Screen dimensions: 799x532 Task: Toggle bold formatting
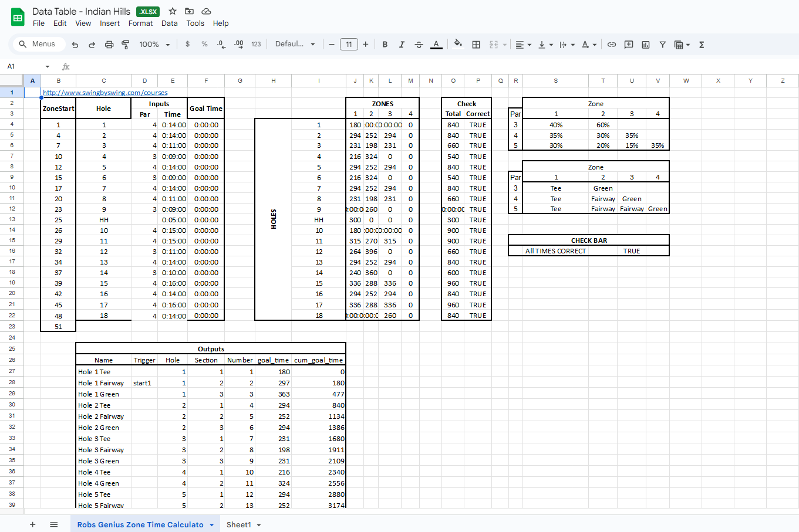pos(385,45)
